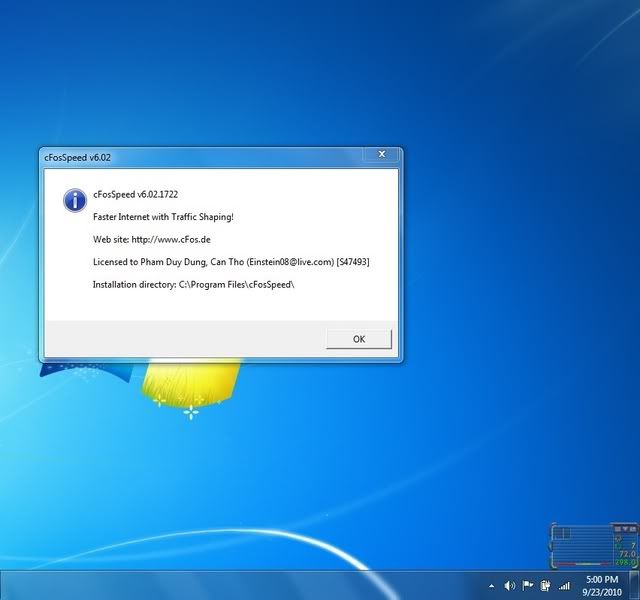The image size is (640, 600).
Task: Open the clock showing 5:00 PM
Action: (602, 585)
